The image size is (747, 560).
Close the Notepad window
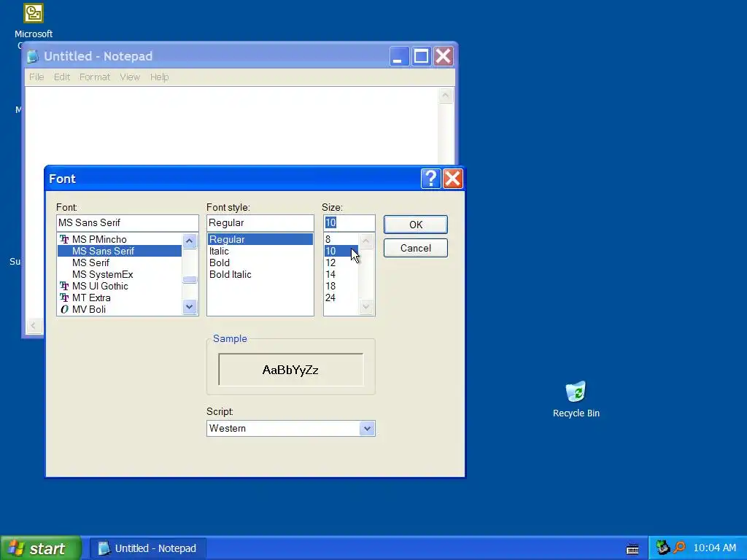pos(444,56)
